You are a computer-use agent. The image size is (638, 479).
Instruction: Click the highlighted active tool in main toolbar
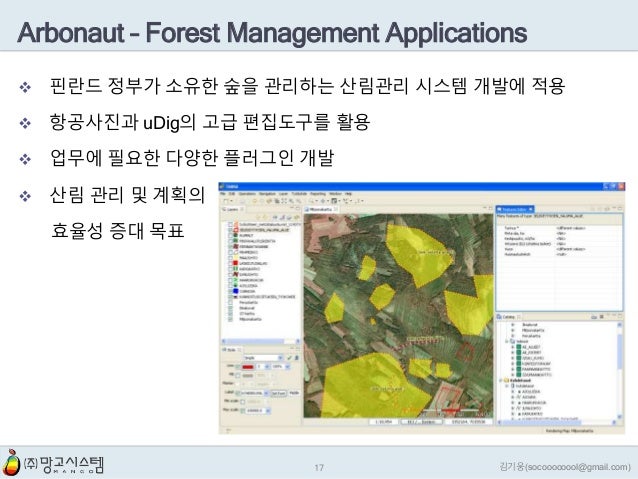click(334, 201)
